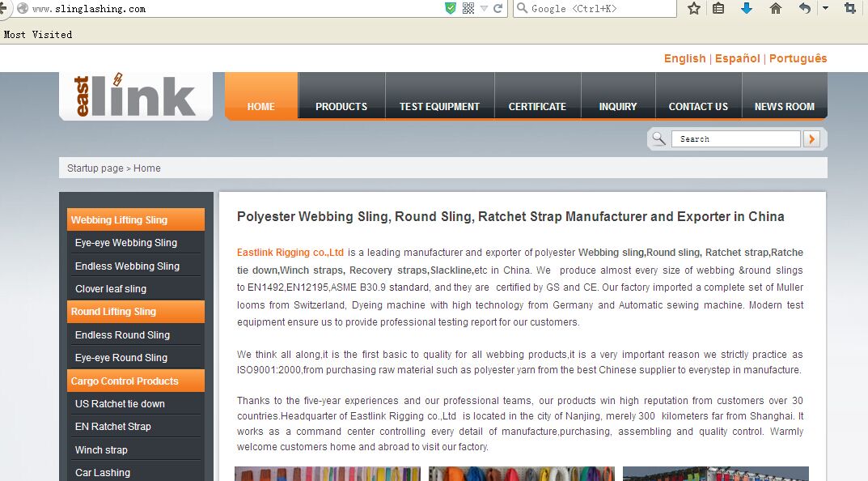Switch site language to English
This screenshot has height=481, width=868.
684,58
